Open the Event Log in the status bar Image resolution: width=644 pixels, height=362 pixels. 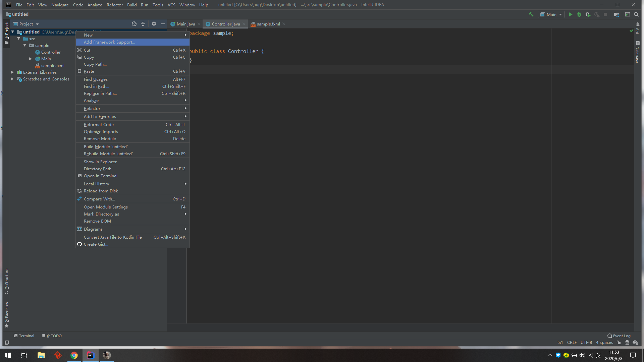[619, 336]
